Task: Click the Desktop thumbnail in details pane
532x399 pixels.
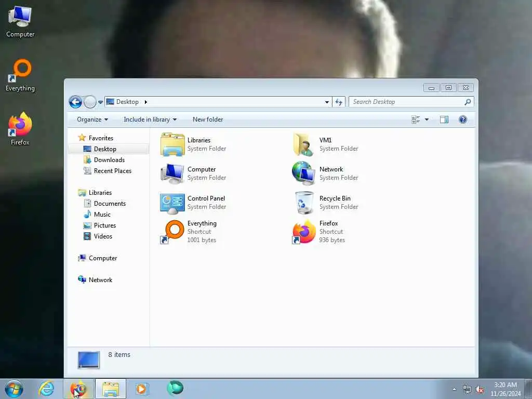Action: [x=88, y=360]
